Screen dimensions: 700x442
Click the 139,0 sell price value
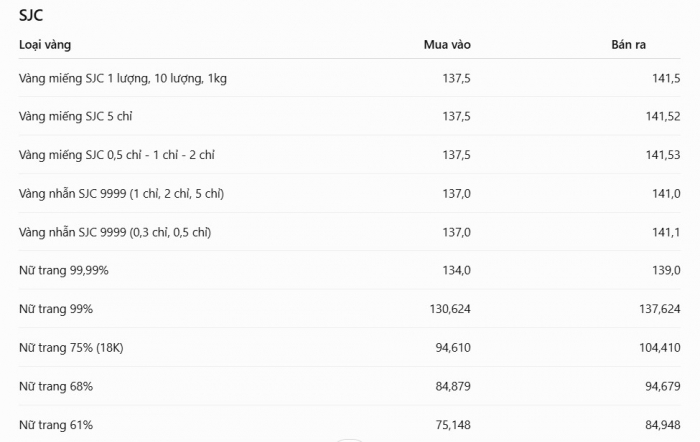666,271
